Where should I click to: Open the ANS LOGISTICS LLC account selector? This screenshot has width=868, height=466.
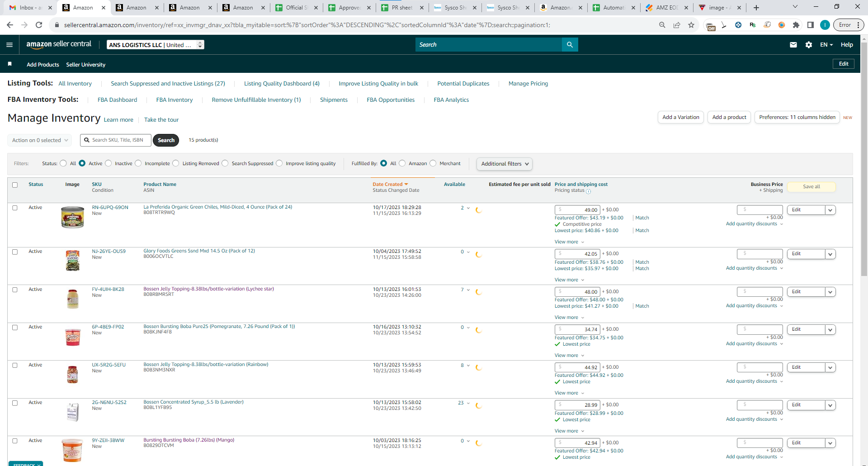(156, 45)
